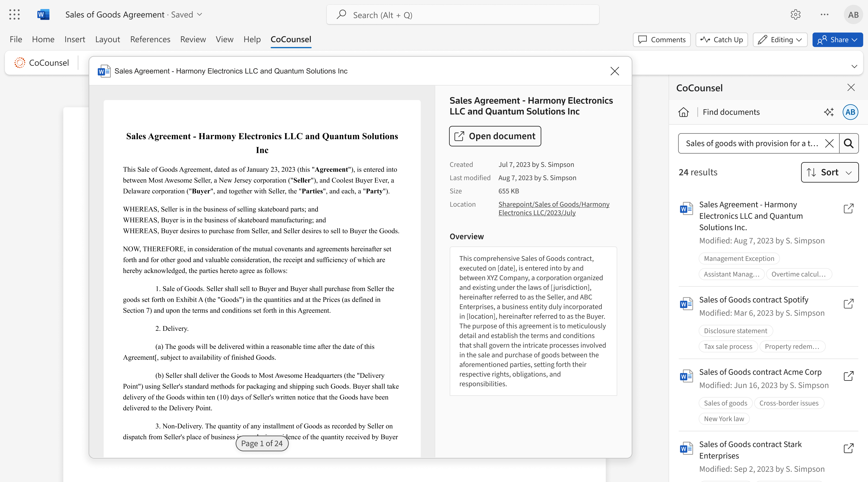The width and height of the screenshot is (868, 482).
Task: Click the Editing dropdown in Word toolbar
Action: tap(780, 39)
